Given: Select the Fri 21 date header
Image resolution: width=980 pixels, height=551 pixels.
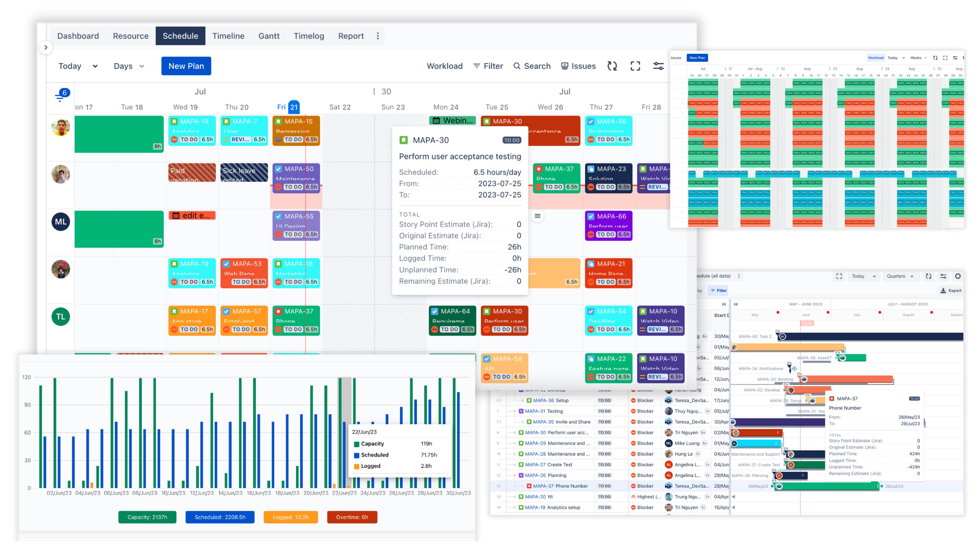Looking at the screenshot, I should point(289,107).
